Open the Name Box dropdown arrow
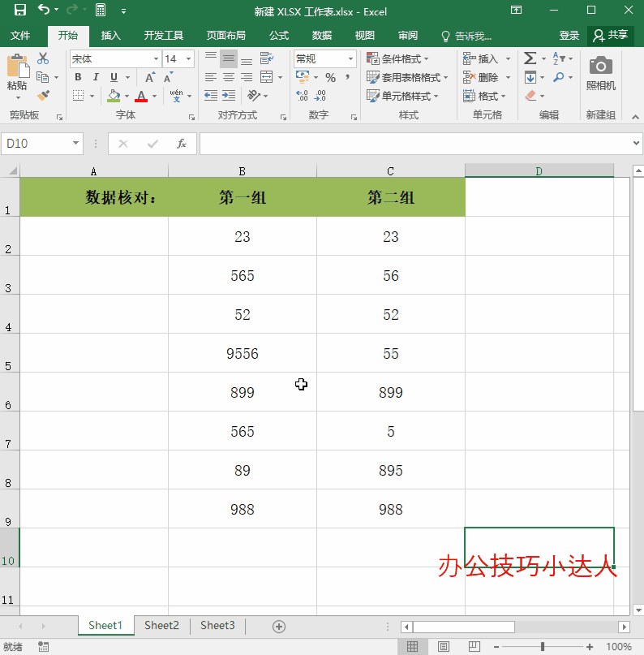 [x=76, y=144]
